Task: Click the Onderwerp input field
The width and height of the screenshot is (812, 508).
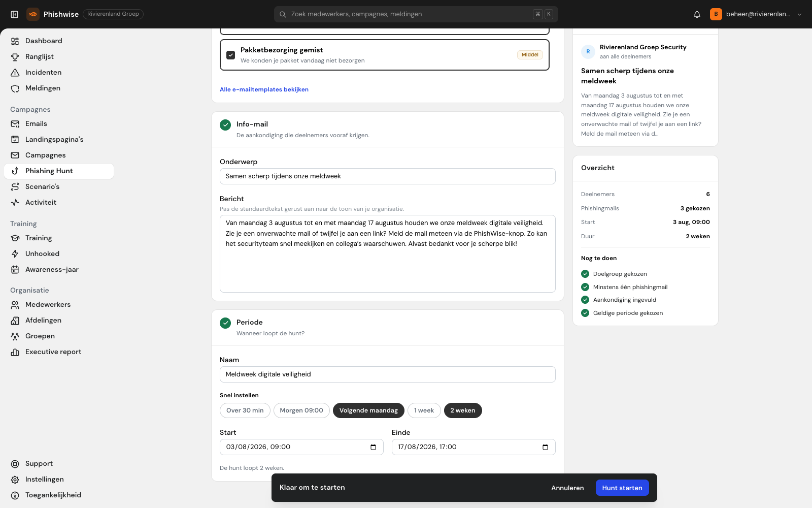Action: click(388, 176)
